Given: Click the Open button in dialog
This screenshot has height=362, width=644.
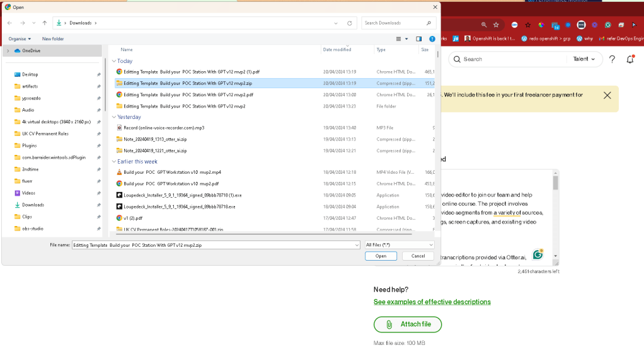Looking at the screenshot, I should tap(381, 256).
